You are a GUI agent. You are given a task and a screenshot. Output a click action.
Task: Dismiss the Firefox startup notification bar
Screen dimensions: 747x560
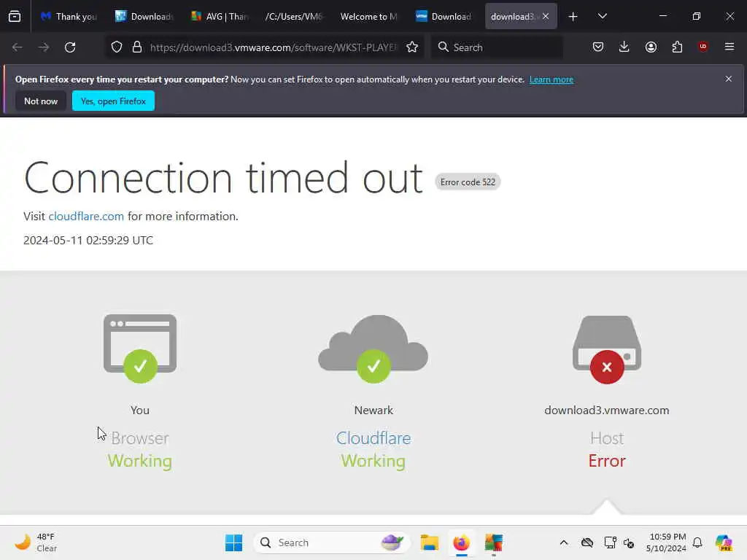point(729,79)
